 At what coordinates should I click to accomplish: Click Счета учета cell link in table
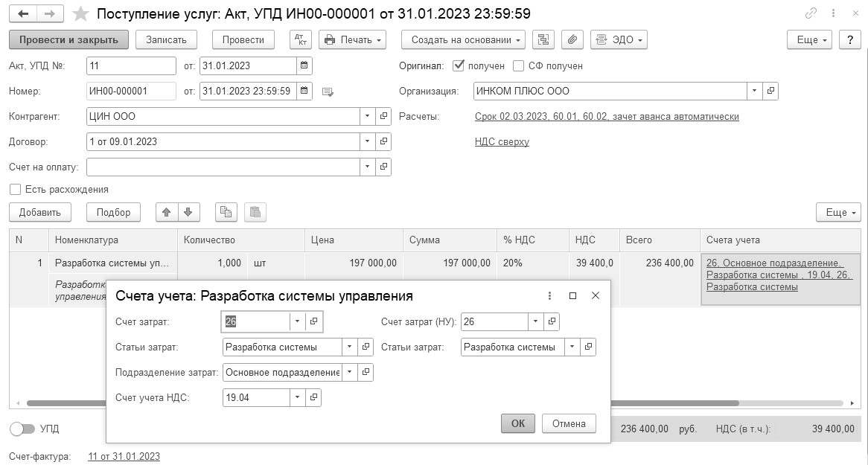779,275
